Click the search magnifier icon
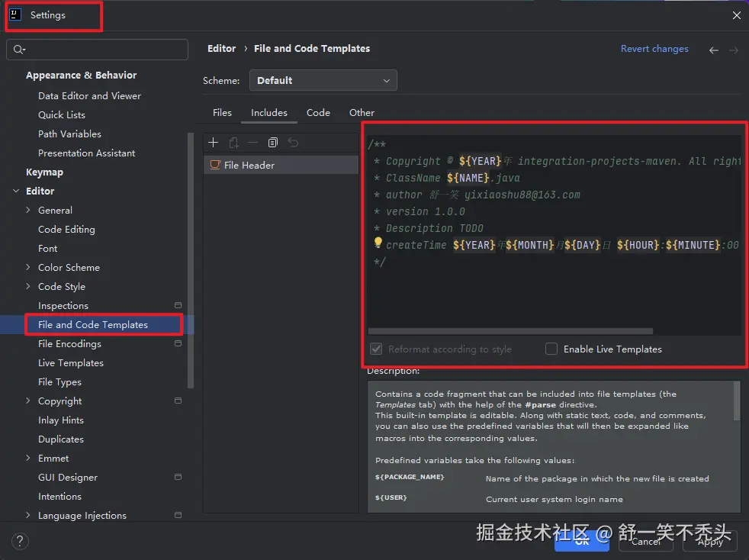 pyautogui.click(x=19, y=50)
